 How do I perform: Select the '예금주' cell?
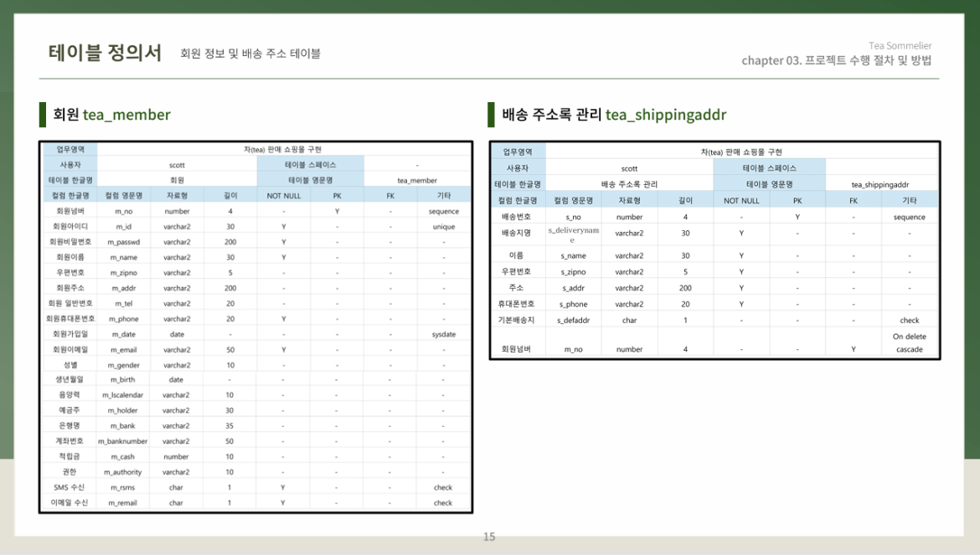point(70,410)
